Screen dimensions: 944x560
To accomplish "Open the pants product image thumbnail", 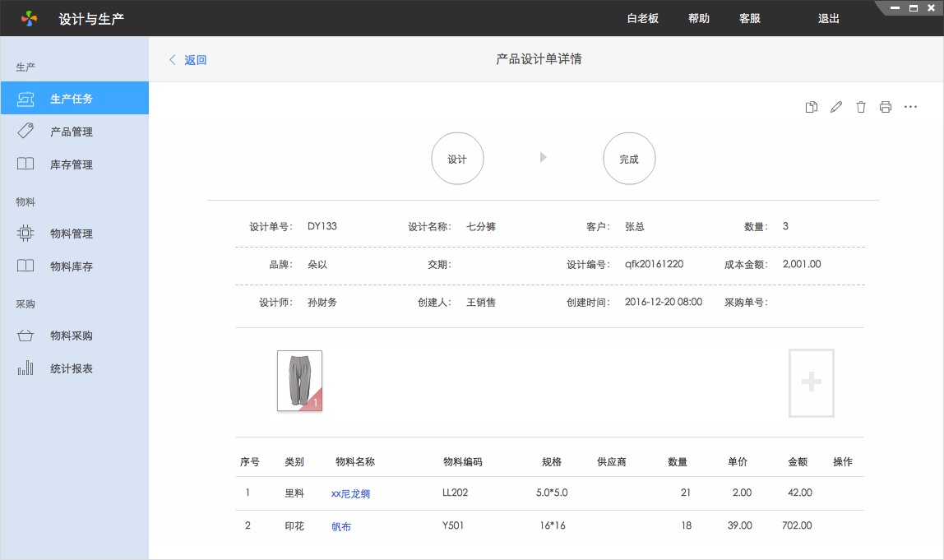I will [x=299, y=381].
